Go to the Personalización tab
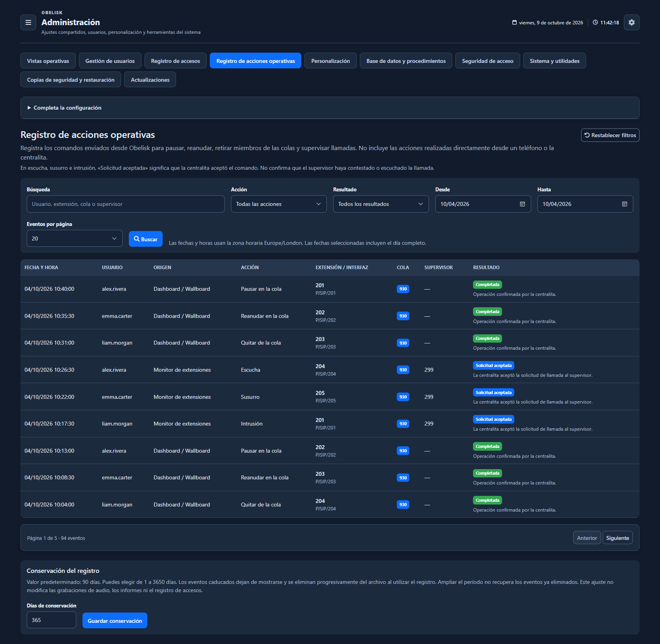Image resolution: width=660 pixels, height=644 pixels. (x=330, y=61)
